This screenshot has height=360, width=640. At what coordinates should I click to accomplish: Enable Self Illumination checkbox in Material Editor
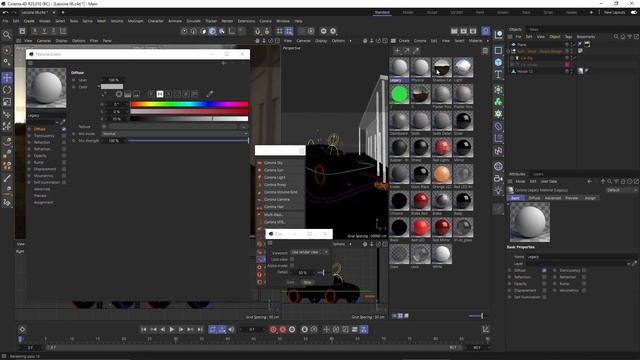tap(64, 182)
